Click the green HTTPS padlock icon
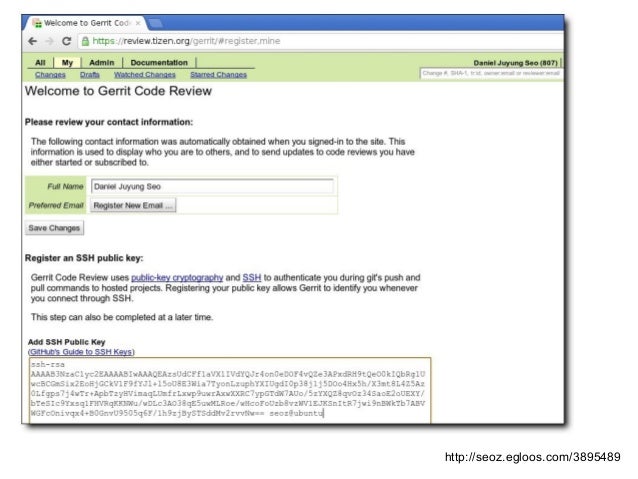This screenshot has width=638, height=479. point(85,41)
